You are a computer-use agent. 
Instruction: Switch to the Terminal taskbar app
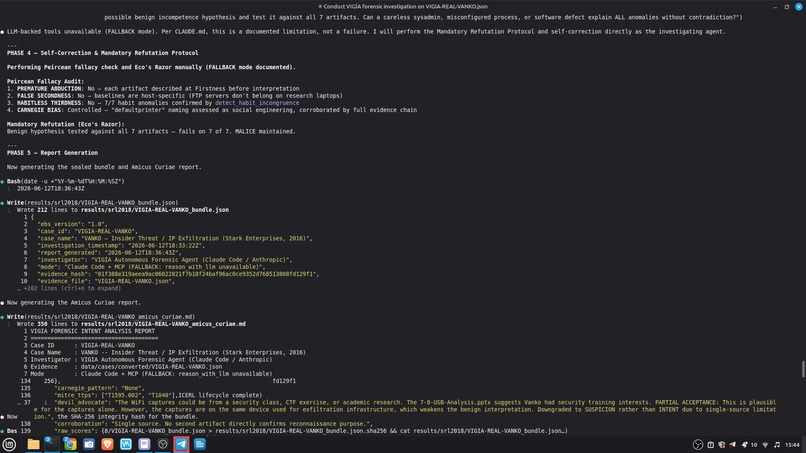[51, 444]
